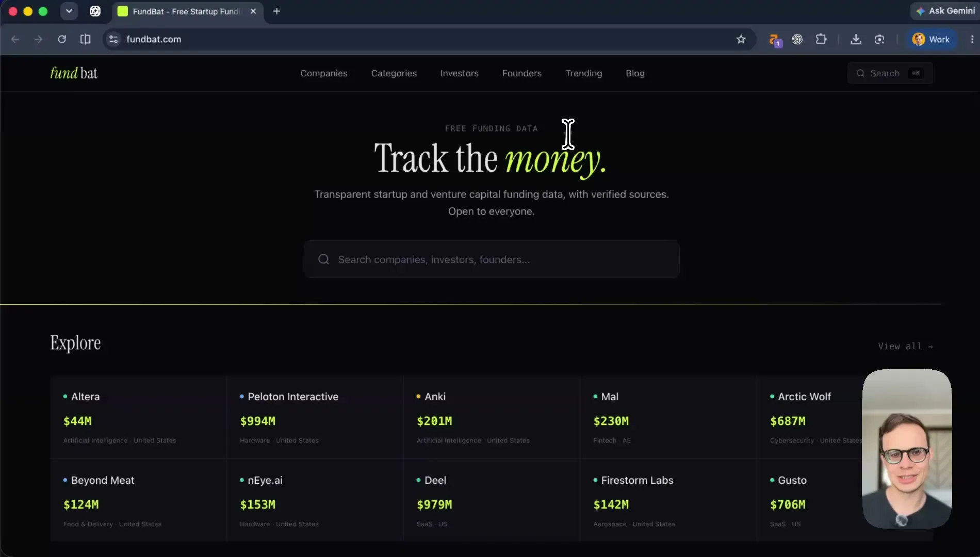Viewport: 980px width, 557px height.
Task: Open the Peloton Interactive card
Action: (315, 417)
